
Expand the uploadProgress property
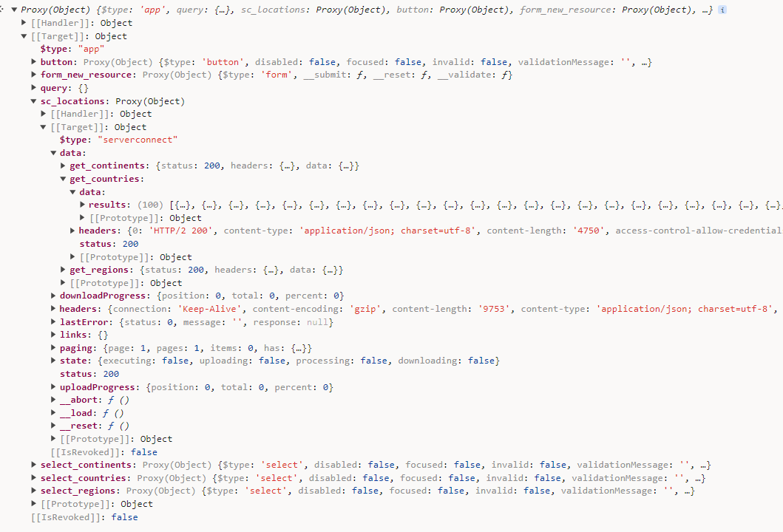pyautogui.click(x=53, y=387)
